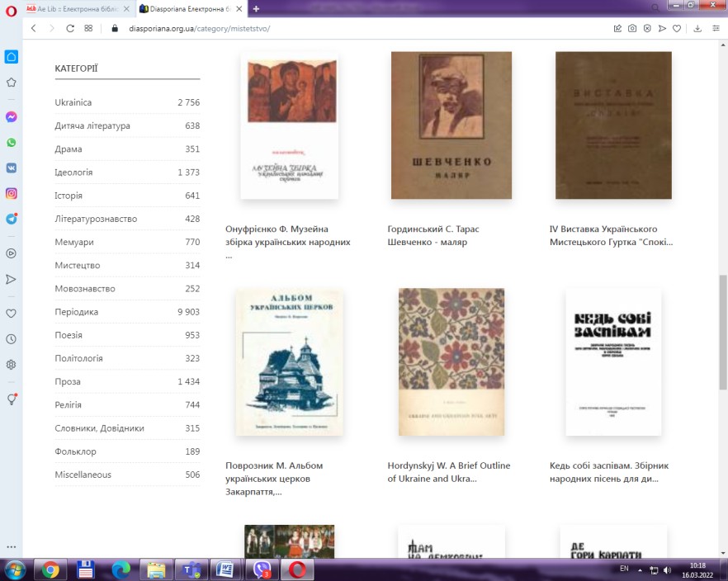728x581 pixels.
Task: Open Hordynskyj Brief Outline title link
Action: click(449, 472)
